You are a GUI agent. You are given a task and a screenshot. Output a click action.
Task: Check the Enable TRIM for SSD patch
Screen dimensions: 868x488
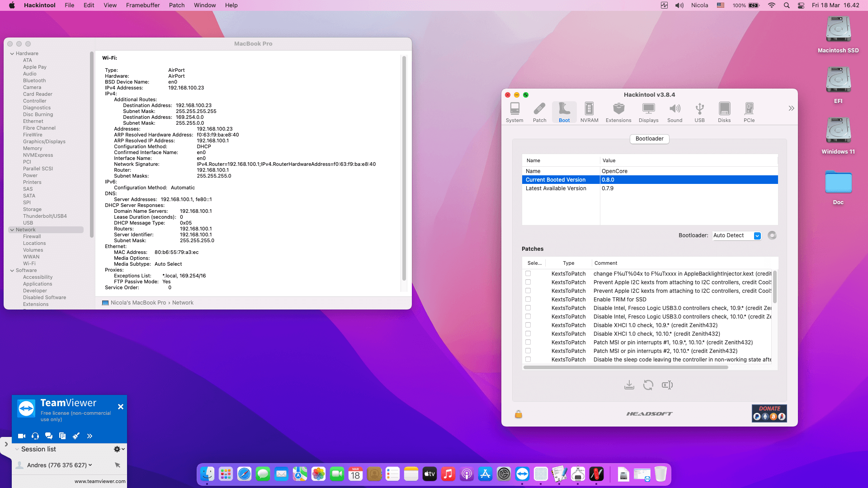click(x=528, y=300)
